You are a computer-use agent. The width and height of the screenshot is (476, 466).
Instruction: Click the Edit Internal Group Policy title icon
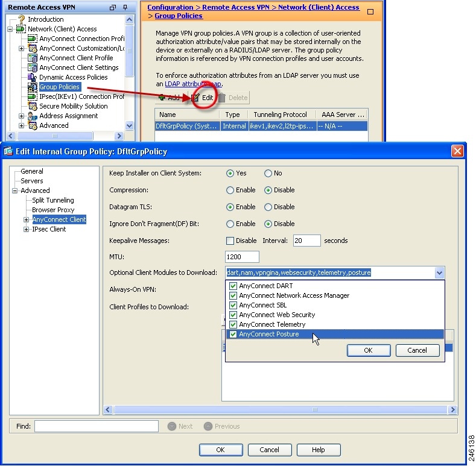pyautogui.click(x=8, y=151)
